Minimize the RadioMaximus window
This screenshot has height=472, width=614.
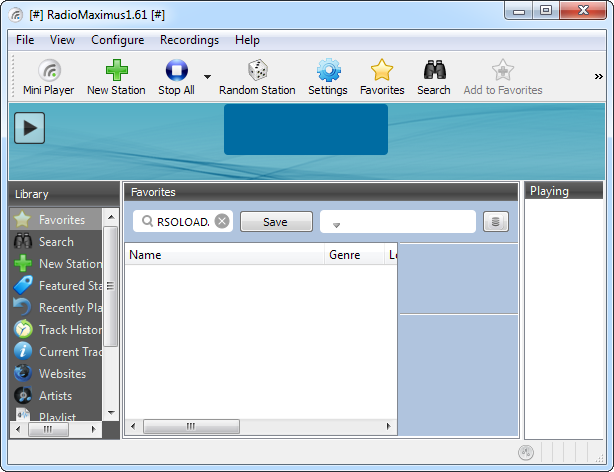(519, 11)
